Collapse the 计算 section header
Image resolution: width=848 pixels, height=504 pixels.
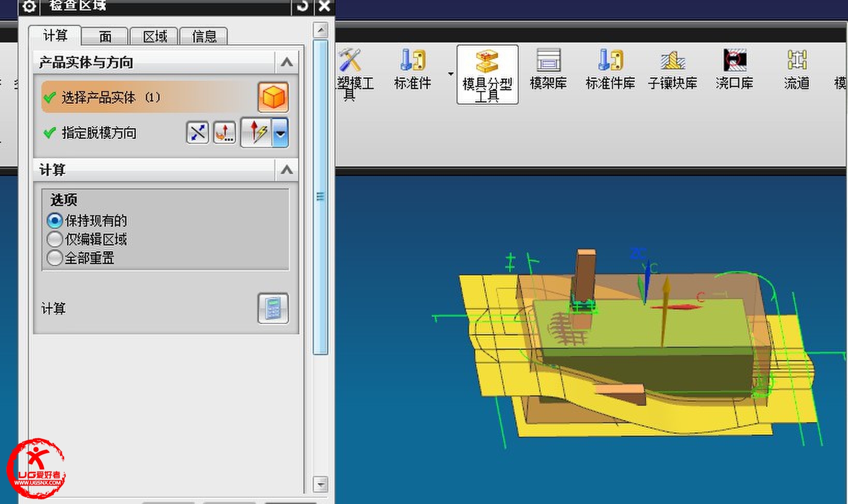pyautogui.click(x=287, y=170)
